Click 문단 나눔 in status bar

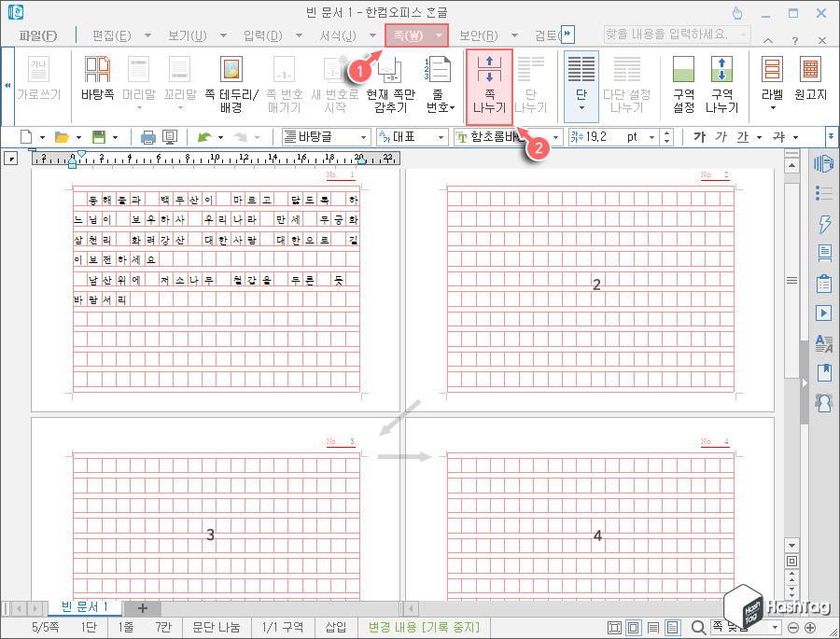point(217,627)
